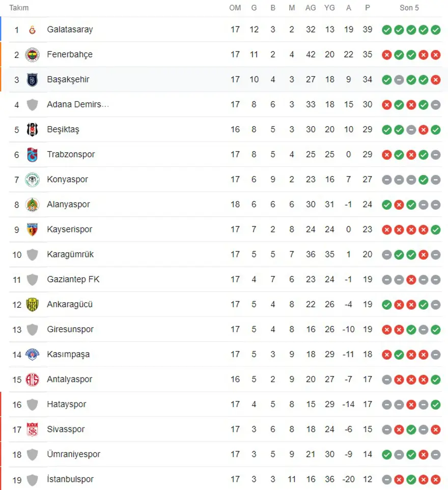The height and width of the screenshot is (490, 448).
Task: Click the Takım column header
Action: (19, 8)
